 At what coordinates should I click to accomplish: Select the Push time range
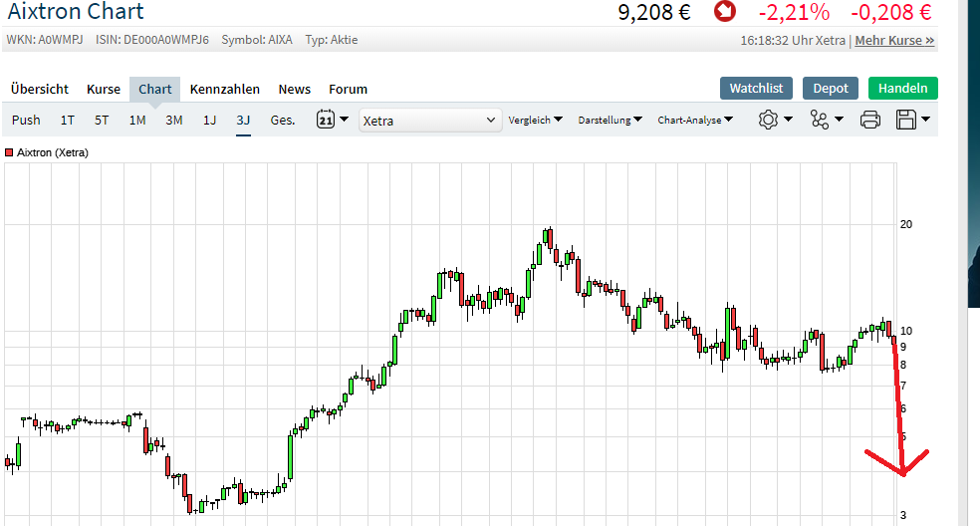coord(26,120)
